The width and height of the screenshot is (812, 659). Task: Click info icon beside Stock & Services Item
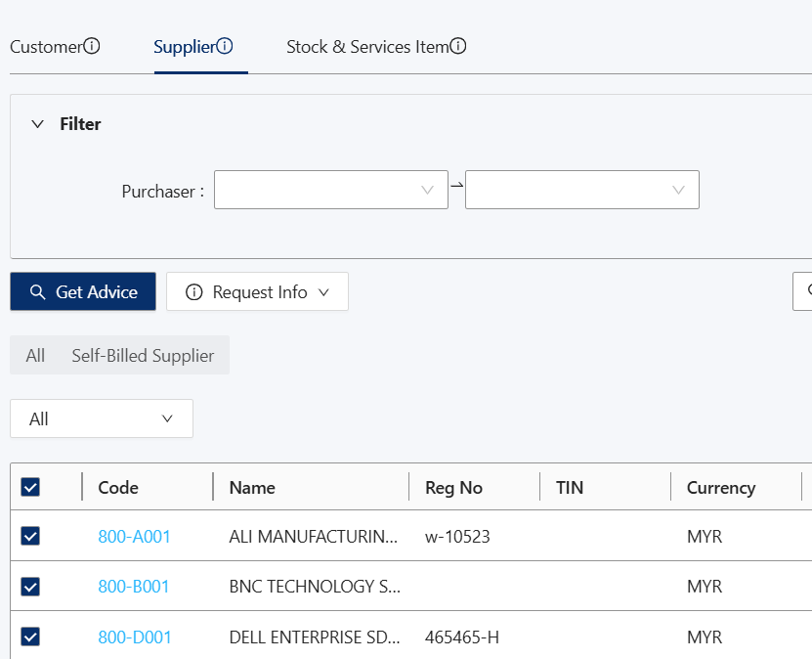[x=458, y=46]
